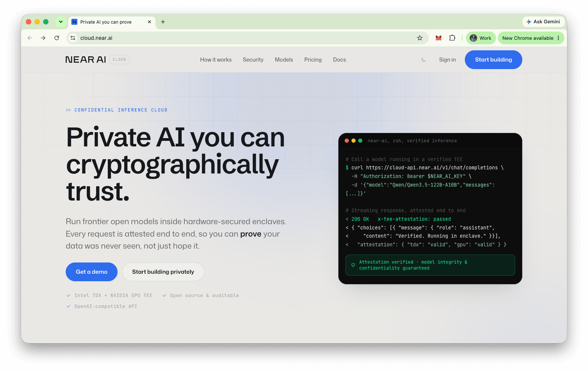Click the yellow dot in terminal window
Viewport: 588px width, 371px height.
coord(353,141)
